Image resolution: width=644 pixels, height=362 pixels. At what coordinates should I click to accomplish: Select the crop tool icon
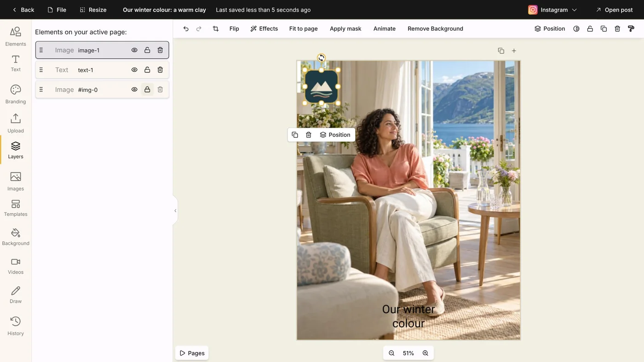pos(216,28)
